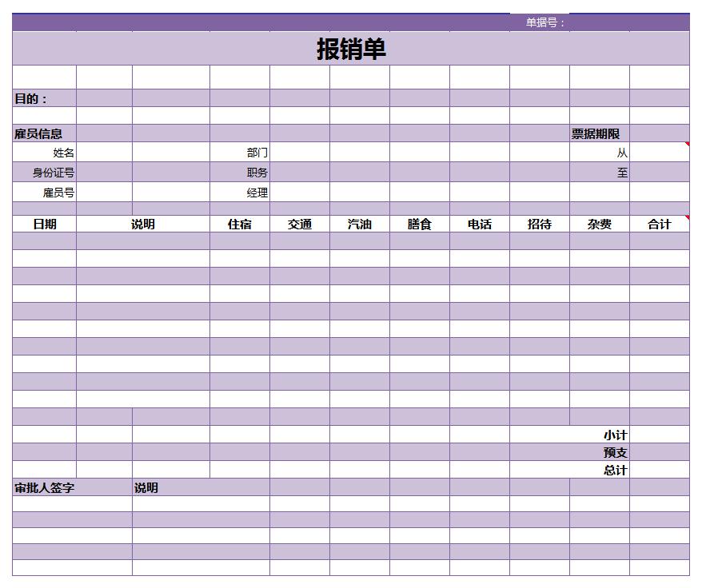Click the input cell right of 部门
Image resolution: width=702 pixels, height=588 pixels.
[x=299, y=153]
